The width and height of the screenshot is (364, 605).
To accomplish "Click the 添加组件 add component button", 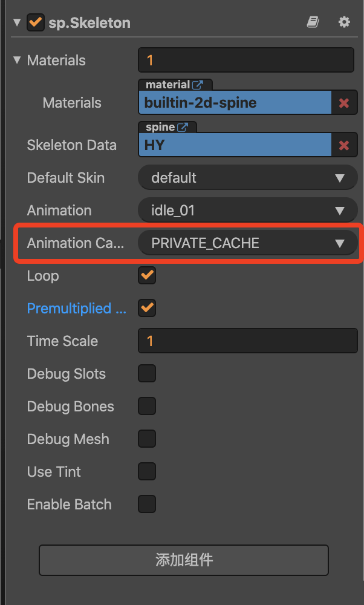I will 184,560.
